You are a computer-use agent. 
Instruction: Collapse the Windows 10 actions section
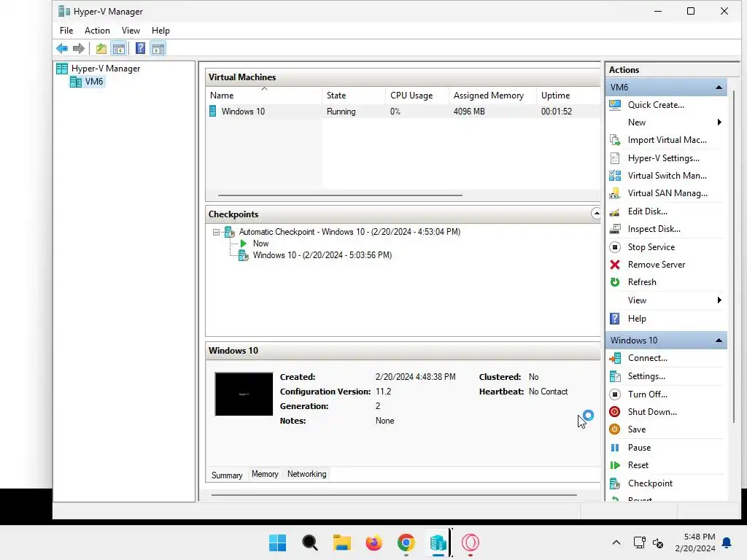pos(719,341)
